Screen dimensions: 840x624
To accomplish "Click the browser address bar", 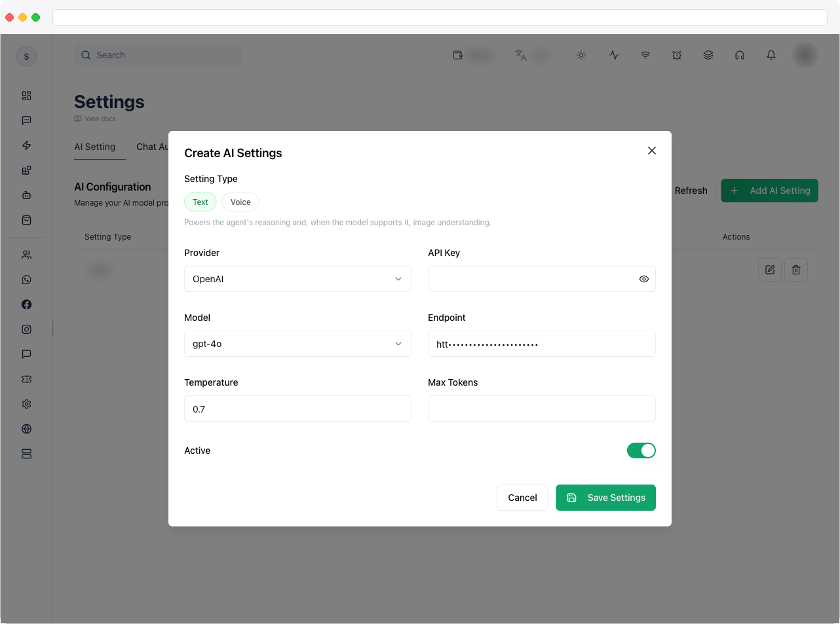I will coord(440,17).
